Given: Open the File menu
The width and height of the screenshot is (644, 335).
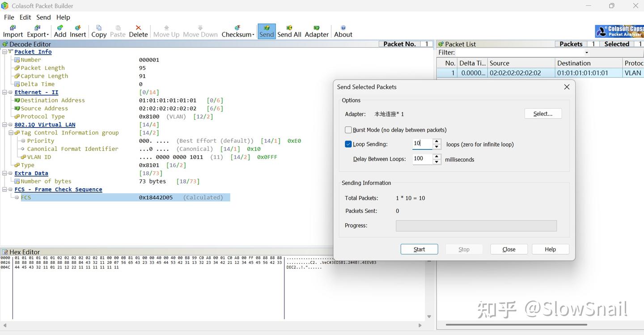Looking at the screenshot, I should [x=9, y=17].
